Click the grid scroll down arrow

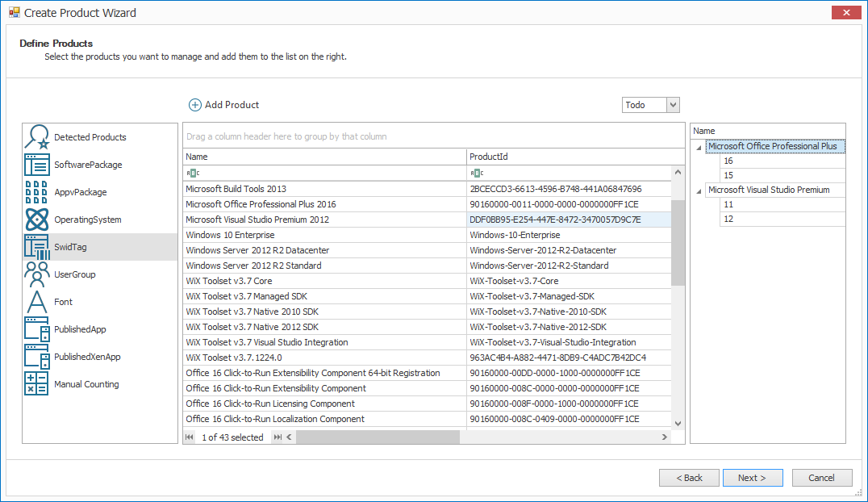click(678, 424)
